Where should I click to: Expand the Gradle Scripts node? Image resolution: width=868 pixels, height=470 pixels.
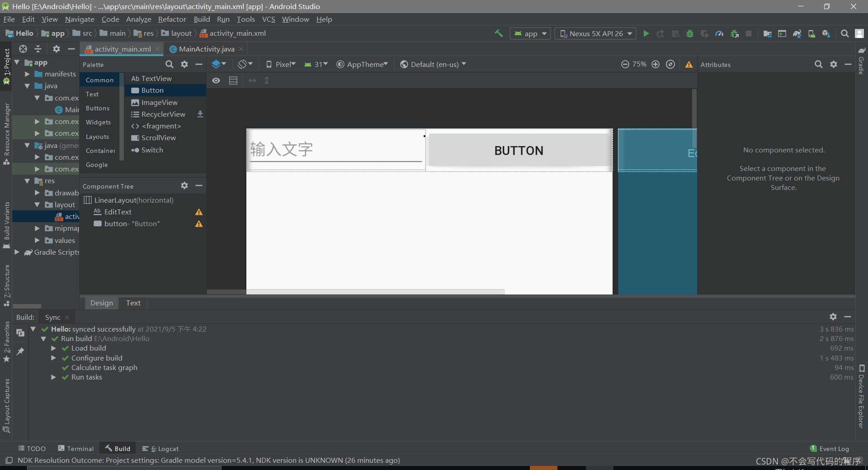coord(17,252)
